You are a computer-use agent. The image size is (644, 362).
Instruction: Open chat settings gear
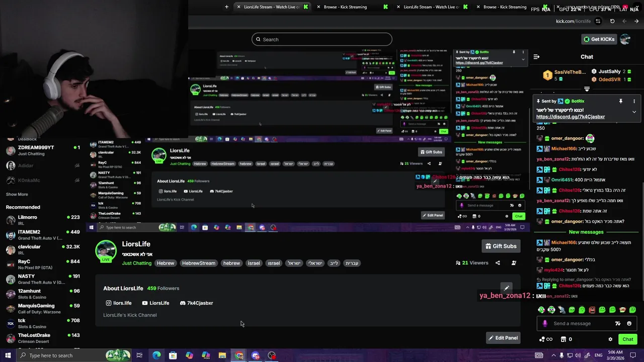610,339
